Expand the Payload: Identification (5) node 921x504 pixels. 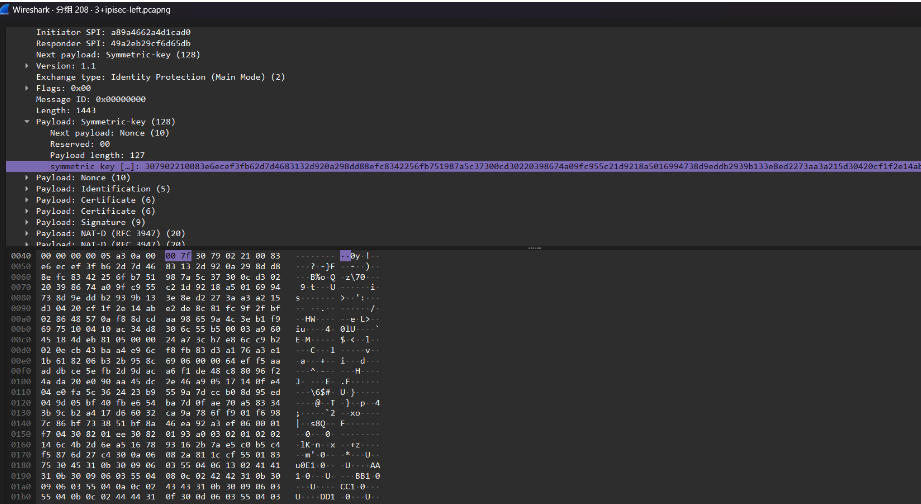[27, 189]
